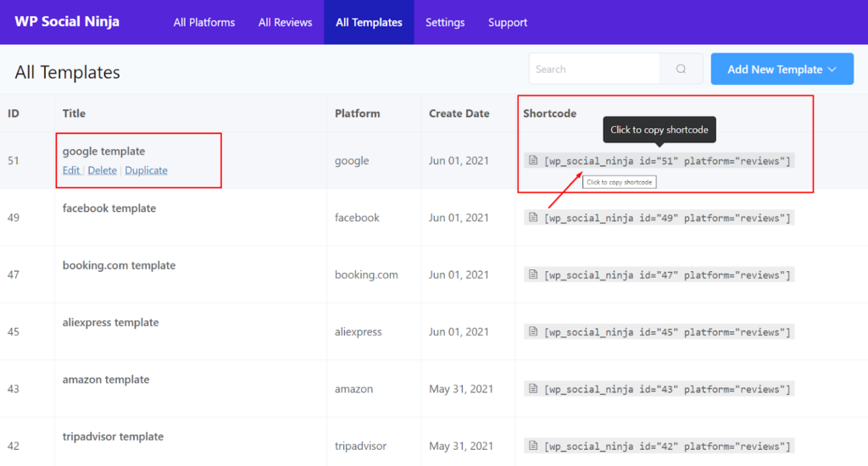This screenshot has height=466, width=868.
Task: Click the ID cell 49
Action: pyautogui.click(x=14, y=218)
